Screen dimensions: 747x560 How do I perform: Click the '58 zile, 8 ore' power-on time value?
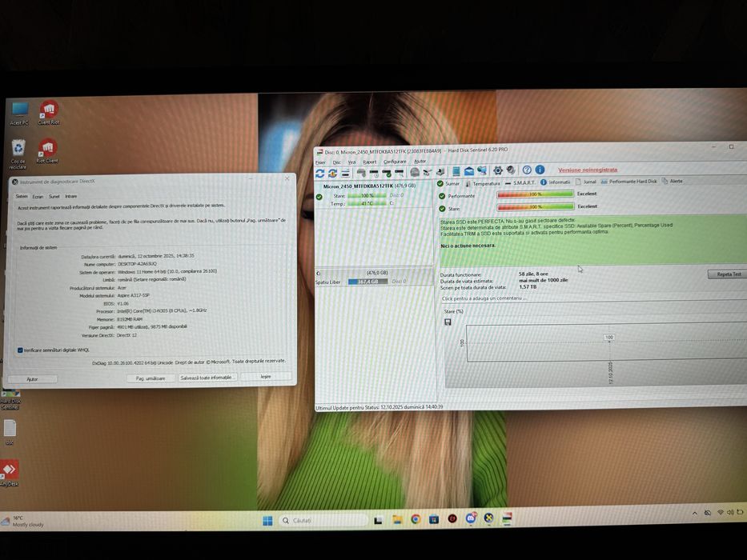533,274
